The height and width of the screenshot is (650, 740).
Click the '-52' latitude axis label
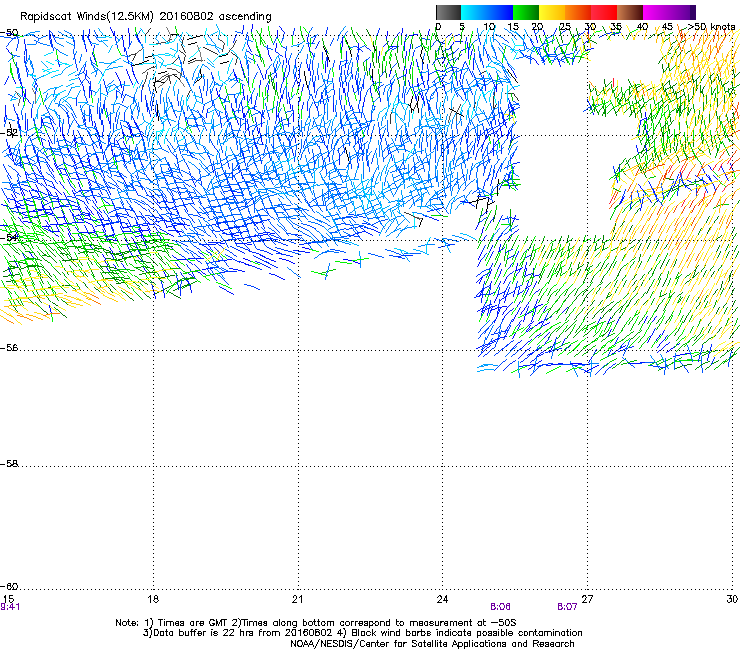point(9,133)
